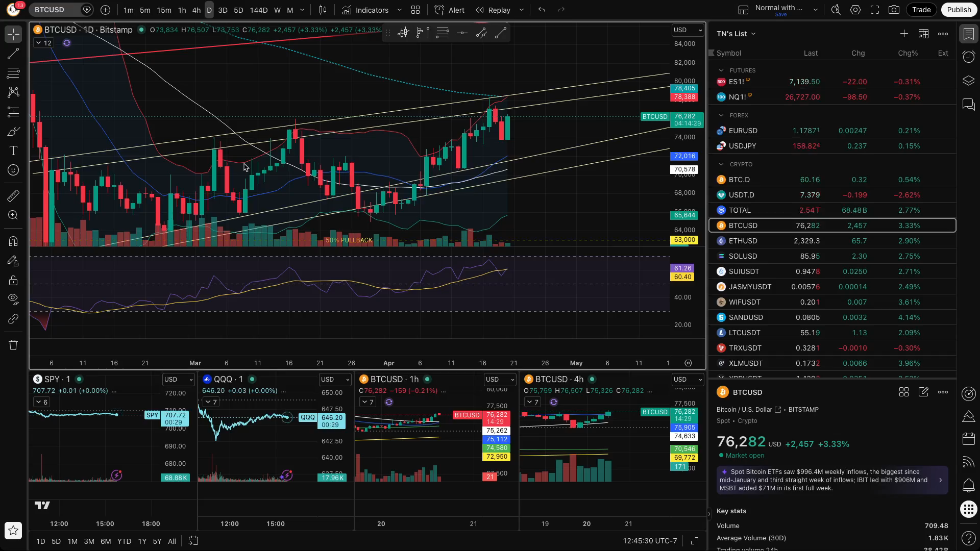980x551 pixels.
Task: Undo the last chart action
Action: [x=542, y=10]
